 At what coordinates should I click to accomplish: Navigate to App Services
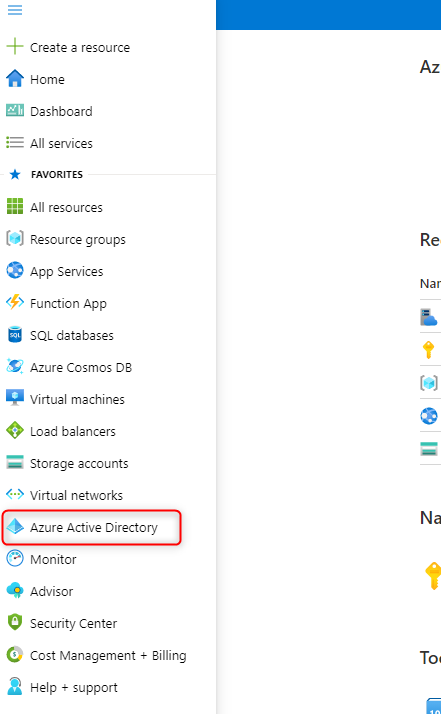pos(67,271)
